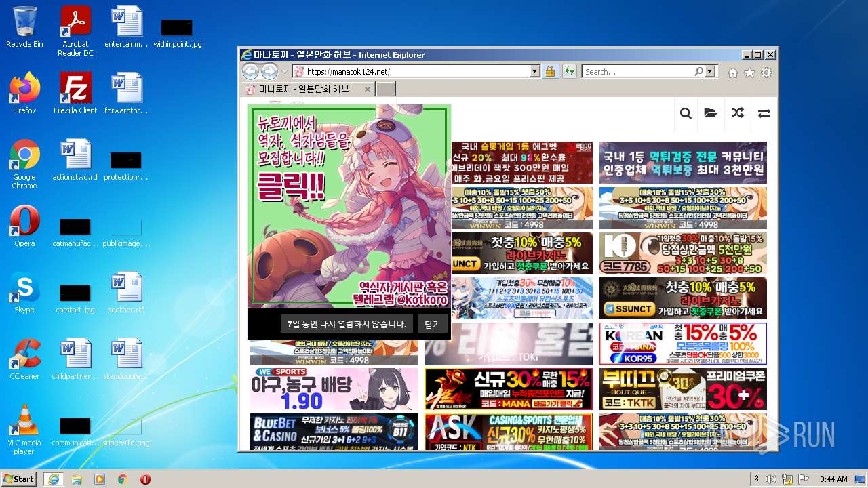The image size is (868, 488).
Task: Open superwife.png on the desktop
Action: coord(126,431)
